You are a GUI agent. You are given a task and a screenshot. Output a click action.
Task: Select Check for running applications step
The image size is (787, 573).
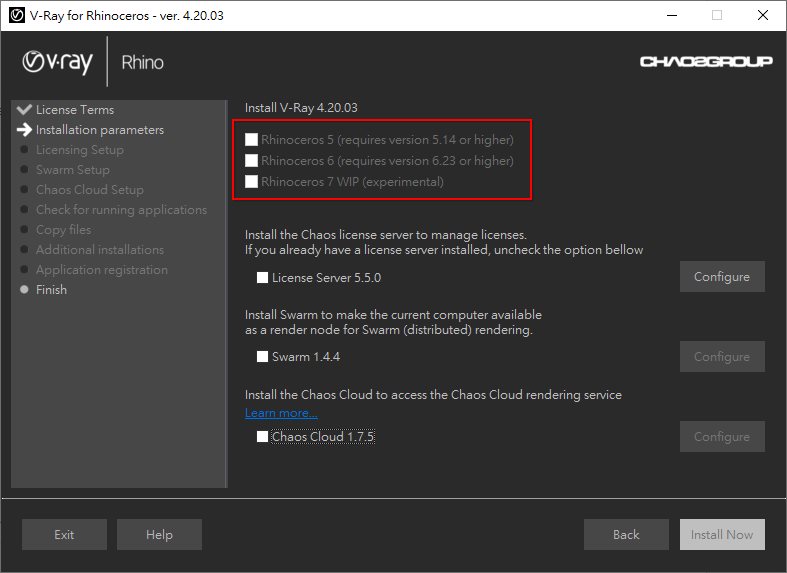click(121, 210)
